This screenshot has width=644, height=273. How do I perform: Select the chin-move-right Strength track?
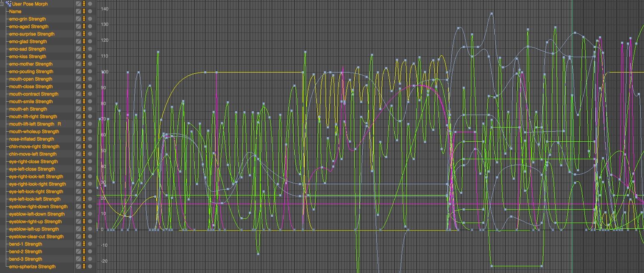point(34,146)
